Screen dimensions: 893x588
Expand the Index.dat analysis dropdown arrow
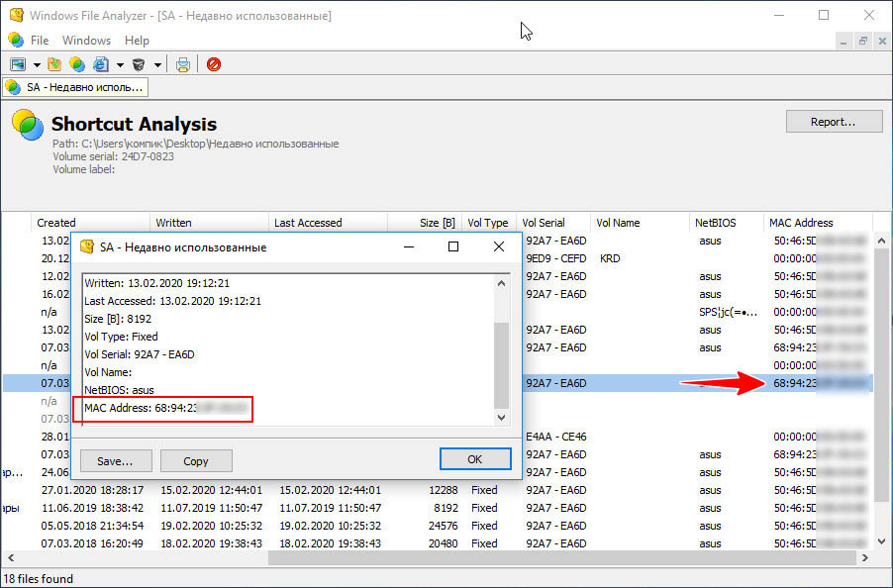[120, 65]
